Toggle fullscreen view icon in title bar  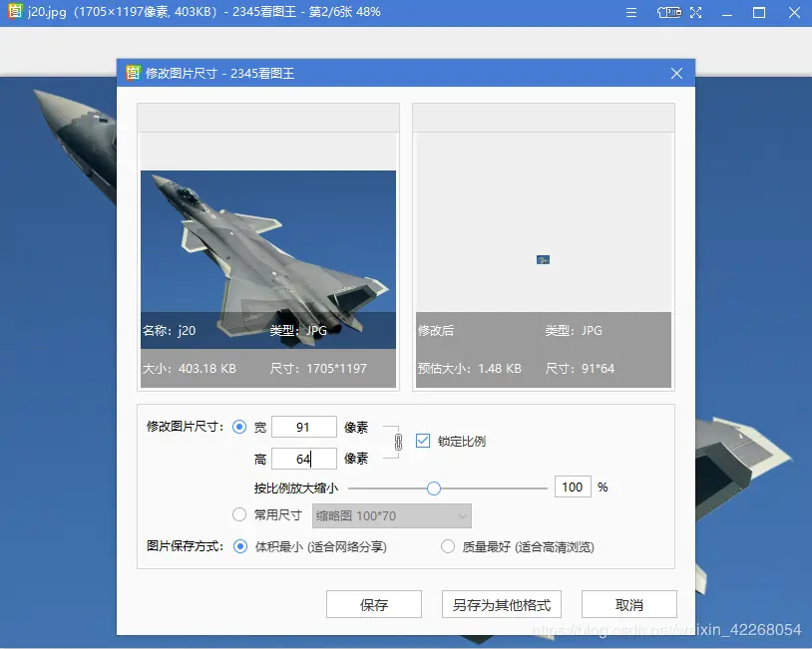coord(696,12)
